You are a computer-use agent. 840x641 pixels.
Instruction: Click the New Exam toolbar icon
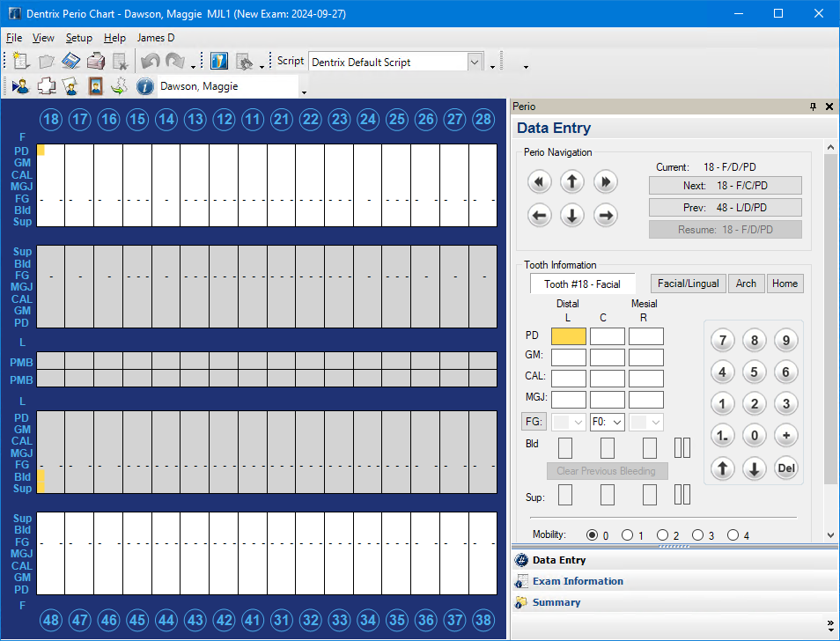[x=21, y=62]
